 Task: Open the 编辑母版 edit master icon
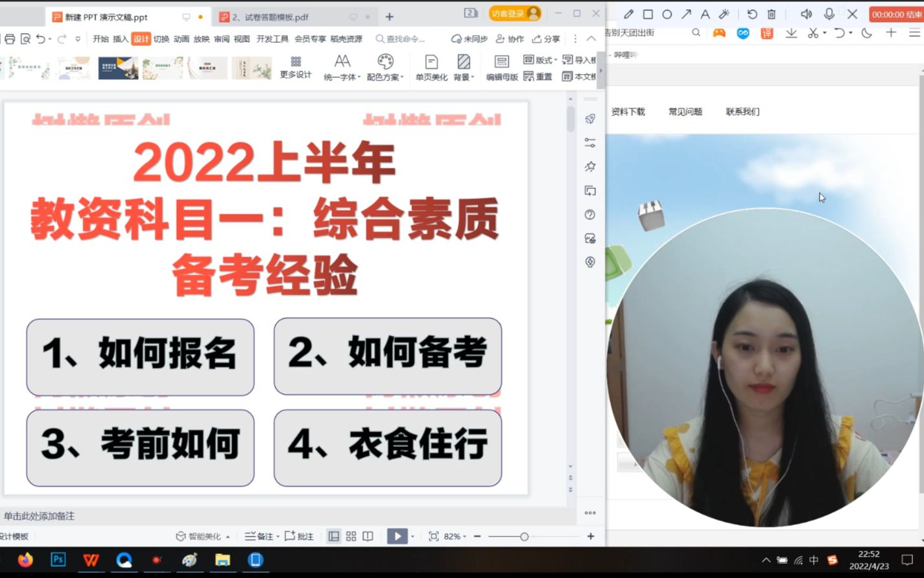click(x=501, y=67)
